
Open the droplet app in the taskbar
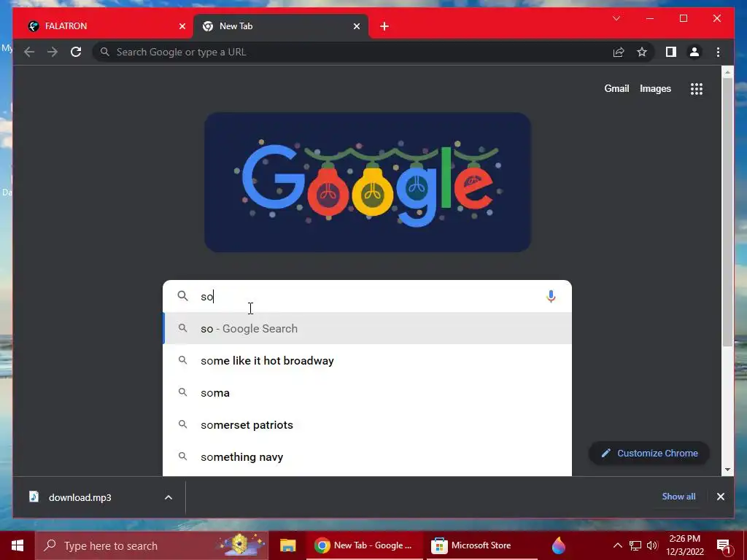558,545
